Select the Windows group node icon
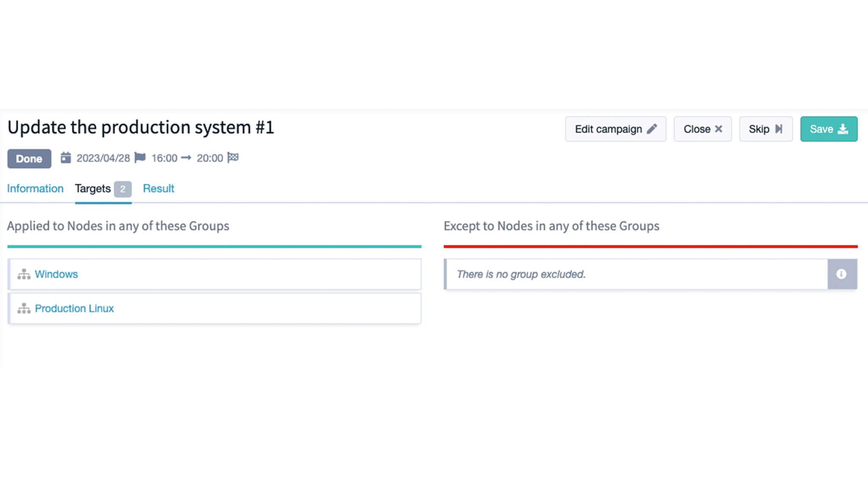The width and height of the screenshot is (868, 488). tap(24, 274)
